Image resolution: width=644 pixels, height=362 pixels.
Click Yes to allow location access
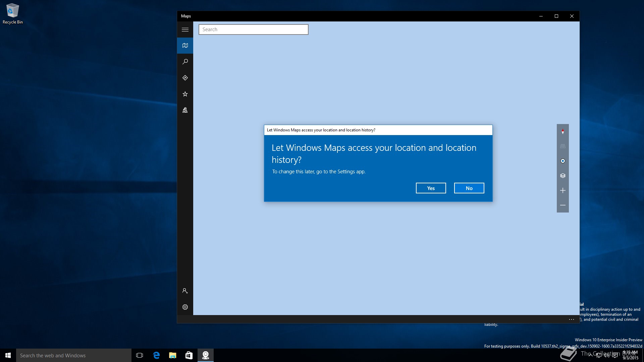[x=431, y=188]
